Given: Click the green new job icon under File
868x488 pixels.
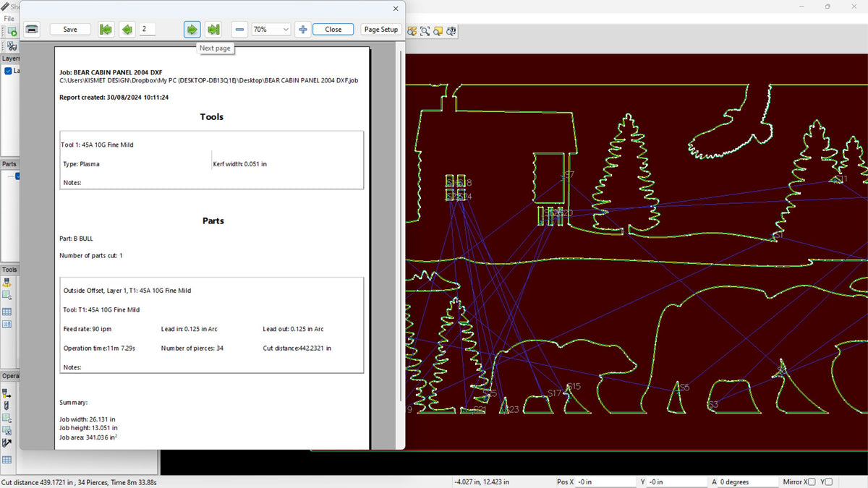Looking at the screenshot, I should [12, 32].
